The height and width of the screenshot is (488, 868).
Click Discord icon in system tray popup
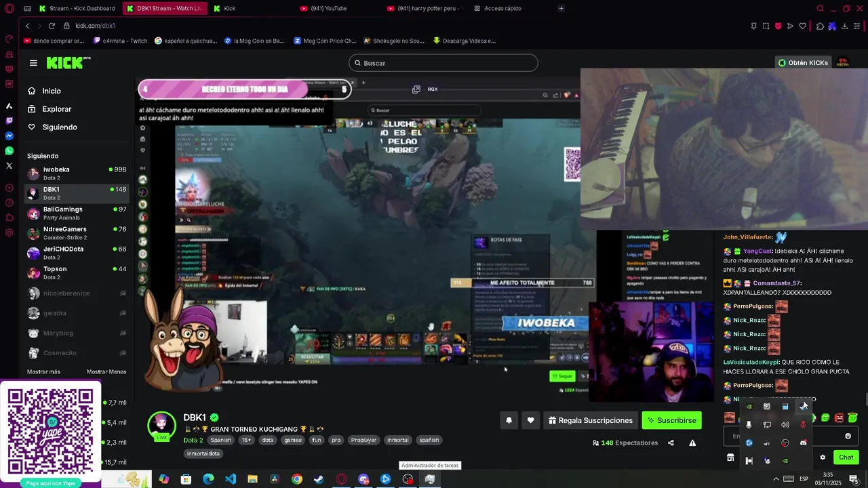pos(803,443)
